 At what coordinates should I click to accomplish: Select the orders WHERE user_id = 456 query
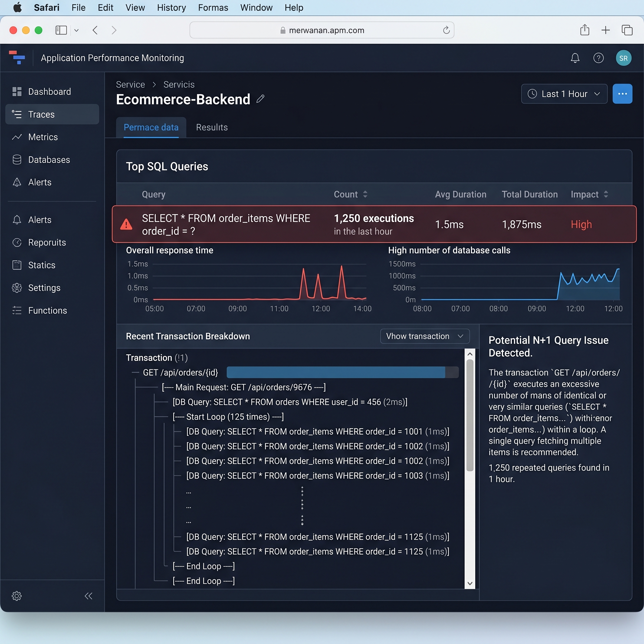[x=290, y=402]
